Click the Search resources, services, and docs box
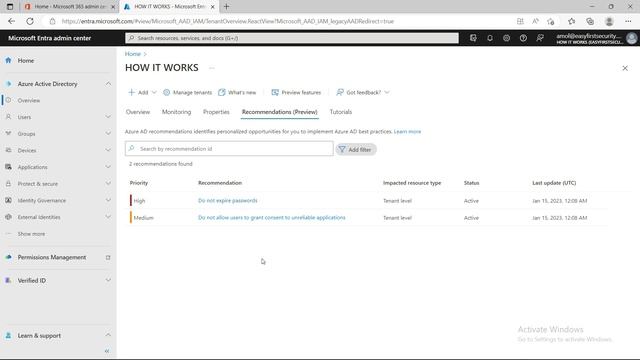The image size is (640, 360). (x=292, y=38)
